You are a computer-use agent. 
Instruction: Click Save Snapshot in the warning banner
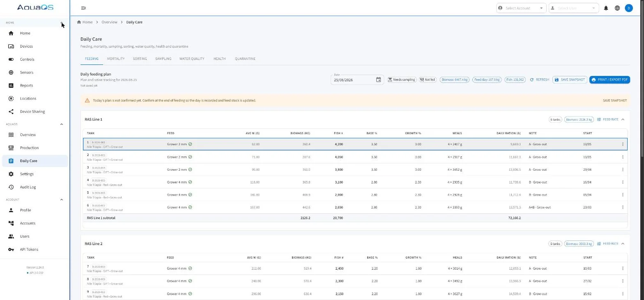(x=614, y=101)
